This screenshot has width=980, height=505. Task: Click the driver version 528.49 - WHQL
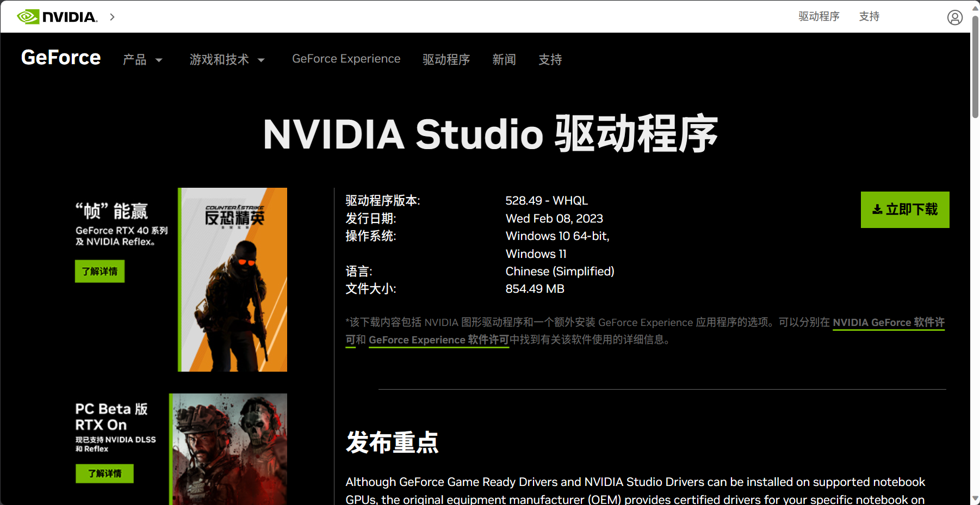[x=547, y=200]
